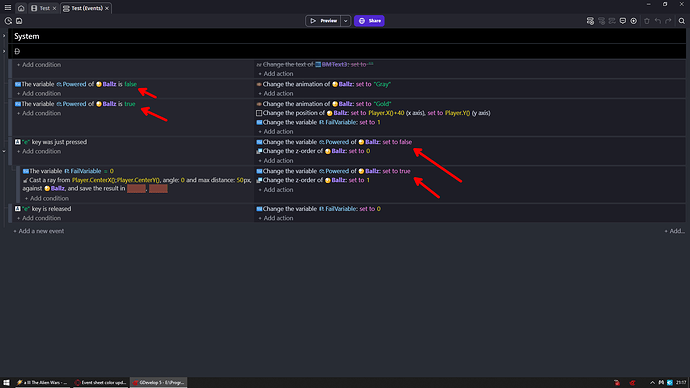Image resolution: width=690 pixels, height=388 pixels.
Task: Click the position icon before 'Change the position'
Action: [x=259, y=113]
